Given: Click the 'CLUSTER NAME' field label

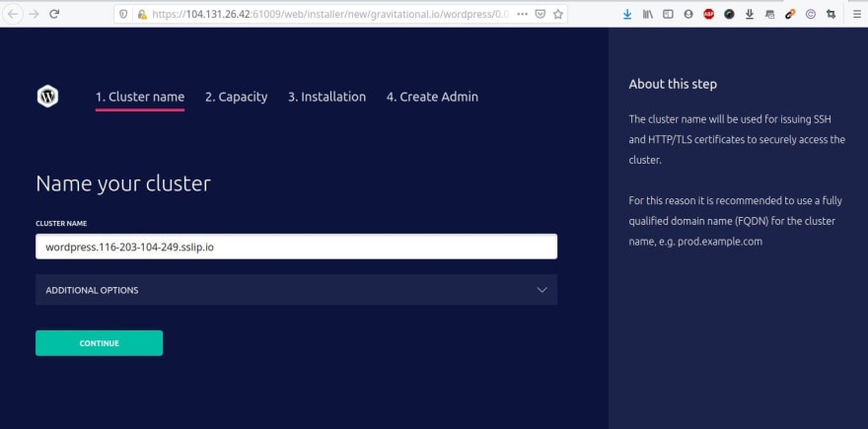Looking at the screenshot, I should 61,224.
